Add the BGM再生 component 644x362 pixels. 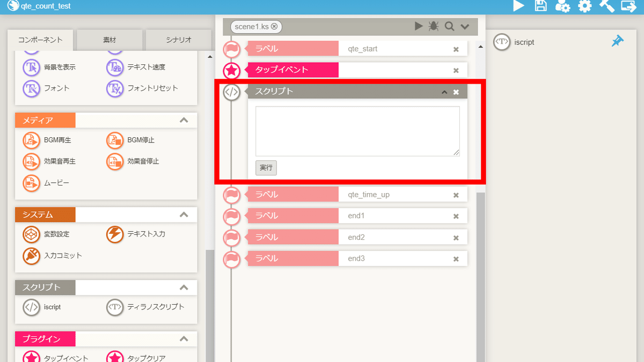(47, 141)
